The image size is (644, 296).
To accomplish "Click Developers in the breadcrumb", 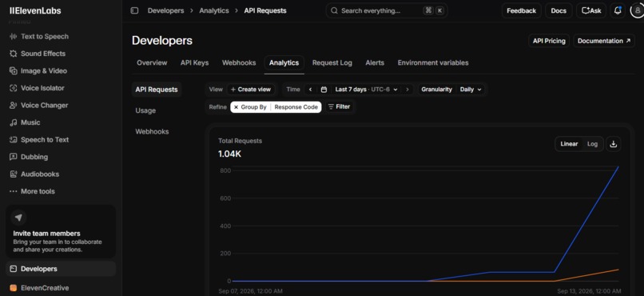I will (166, 10).
